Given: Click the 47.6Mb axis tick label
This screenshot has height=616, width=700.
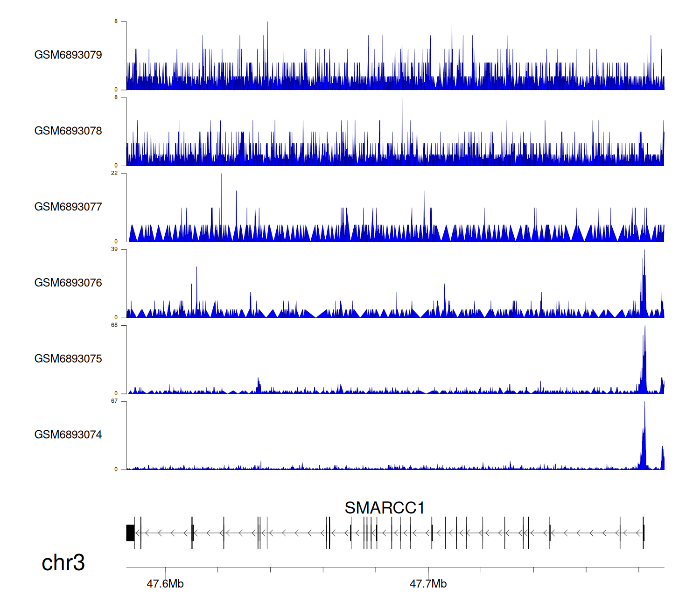Looking at the screenshot, I should point(165,584).
